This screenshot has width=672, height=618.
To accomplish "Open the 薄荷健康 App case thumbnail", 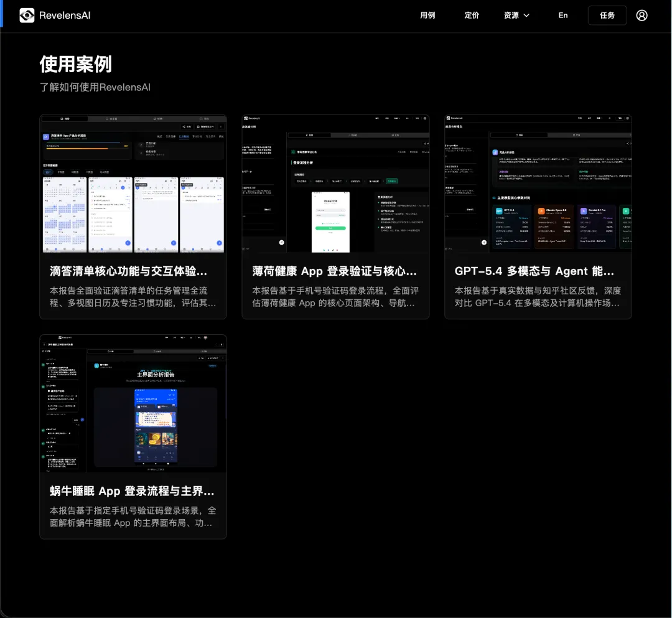I will 335,184.
